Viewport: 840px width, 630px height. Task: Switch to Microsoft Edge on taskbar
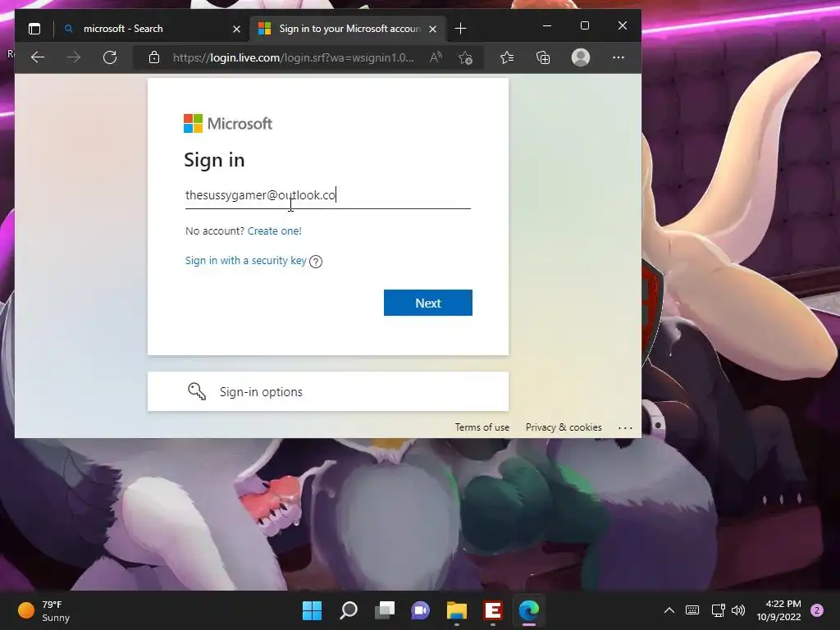coord(529,610)
